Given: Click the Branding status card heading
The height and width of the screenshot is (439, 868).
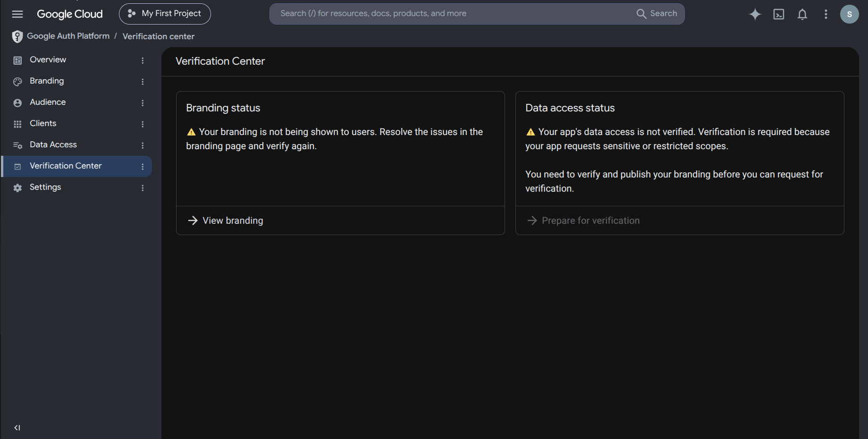Looking at the screenshot, I should click(x=223, y=108).
